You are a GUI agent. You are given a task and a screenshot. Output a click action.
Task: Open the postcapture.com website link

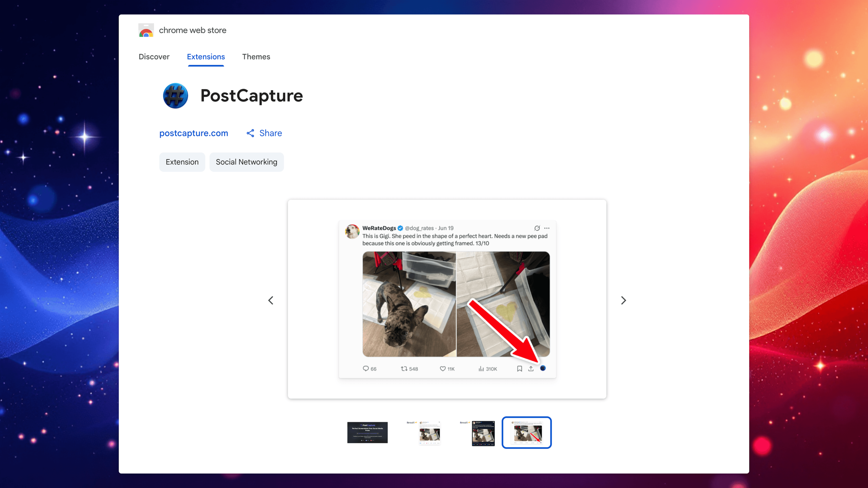coord(194,133)
